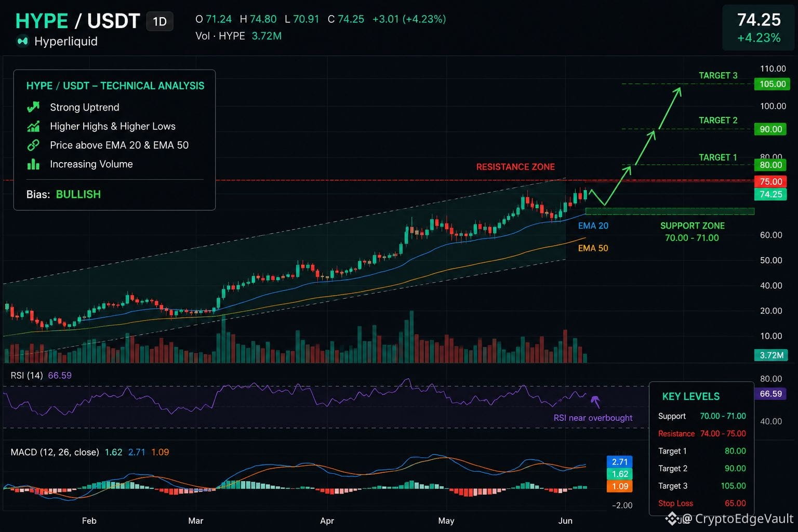Click the TARGET 1 chart label
The image size is (798, 532).
[x=718, y=157]
